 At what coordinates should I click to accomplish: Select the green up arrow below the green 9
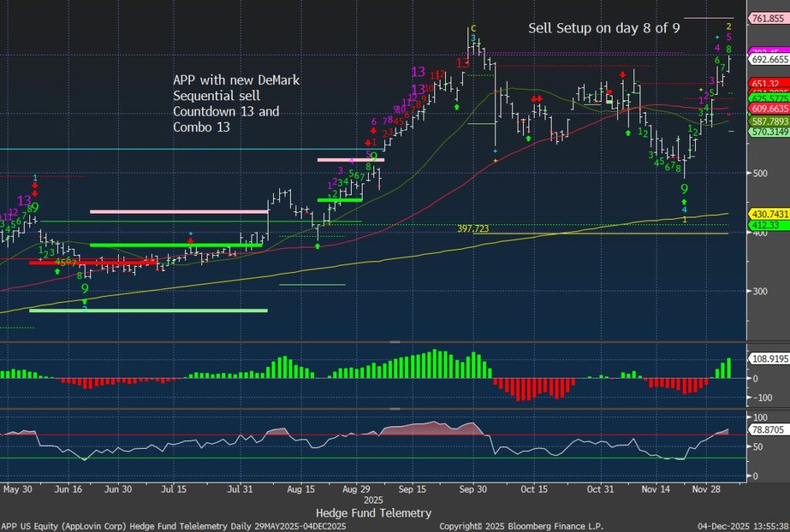pos(684,202)
